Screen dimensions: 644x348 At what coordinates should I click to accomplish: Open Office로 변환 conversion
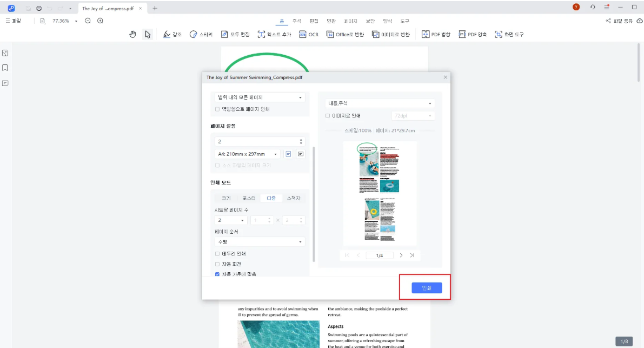pos(345,35)
